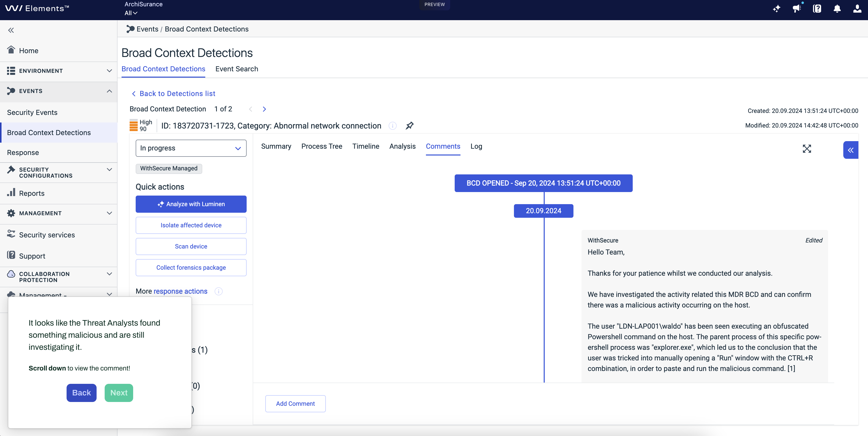
Task: Click Isolate affected device button
Action: point(191,225)
